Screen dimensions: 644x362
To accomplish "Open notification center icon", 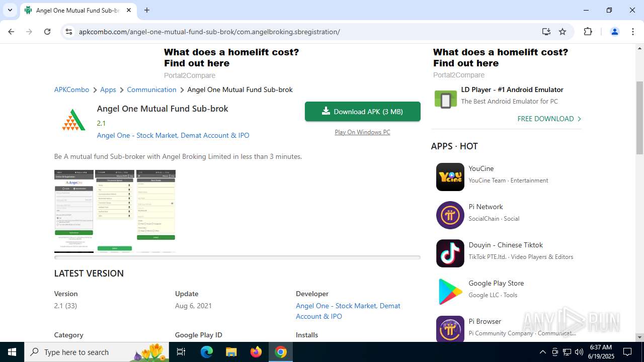I will pyautogui.click(x=627, y=352).
